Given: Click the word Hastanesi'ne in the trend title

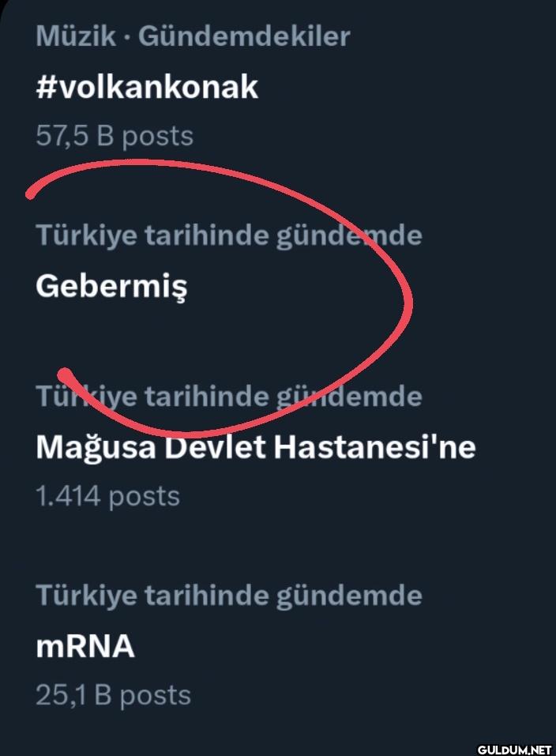Looking at the screenshot, I should click(374, 447).
